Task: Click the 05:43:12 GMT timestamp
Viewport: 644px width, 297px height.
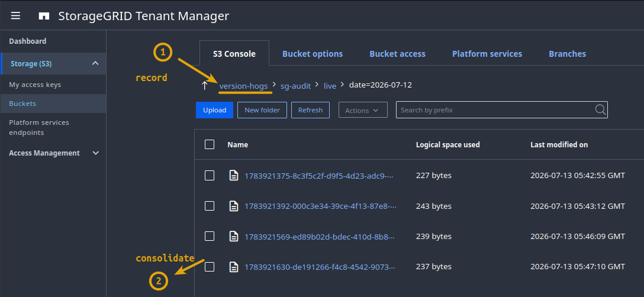Action: (x=578, y=206)
